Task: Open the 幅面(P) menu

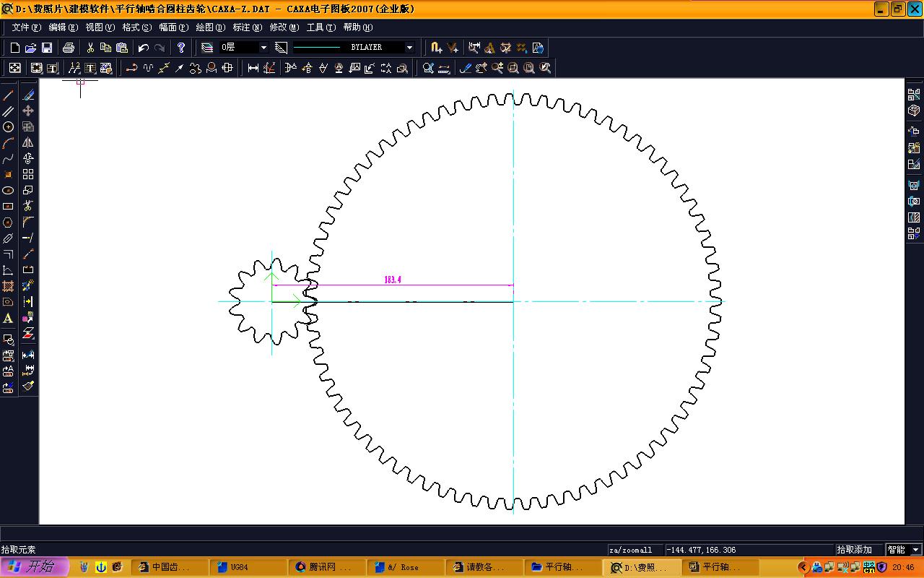Action: click(x=173, y=27)
